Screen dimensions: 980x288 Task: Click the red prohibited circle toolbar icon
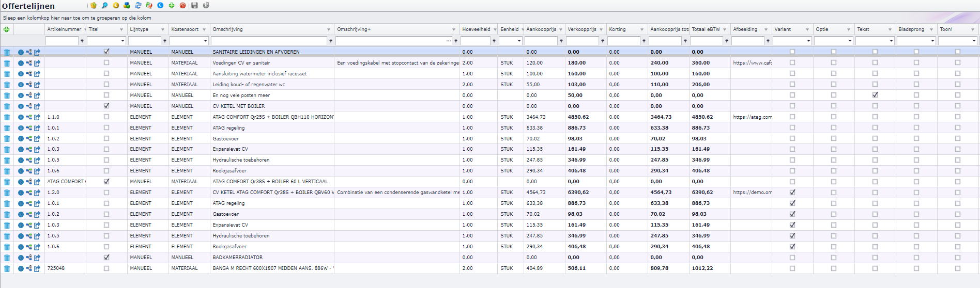(182, 5)
